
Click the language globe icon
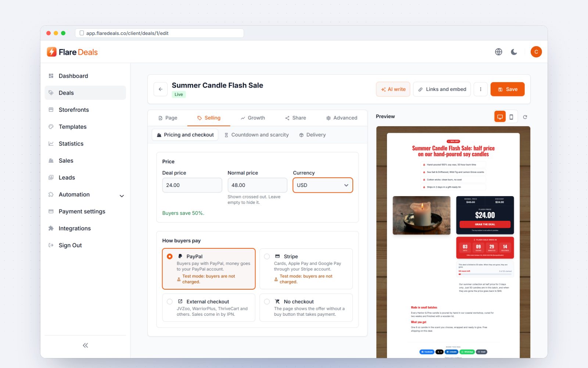click(498, 52)
